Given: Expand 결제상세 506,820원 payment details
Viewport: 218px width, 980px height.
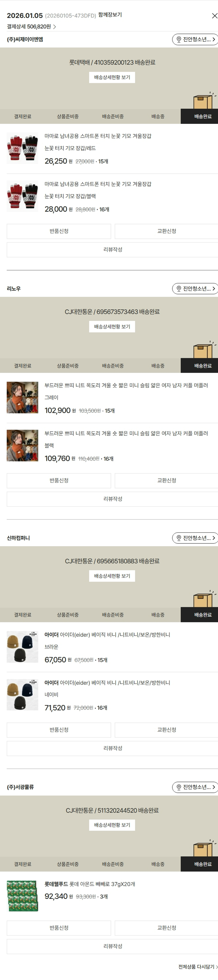Looking at the screenshot, I should tap(31, 27).
